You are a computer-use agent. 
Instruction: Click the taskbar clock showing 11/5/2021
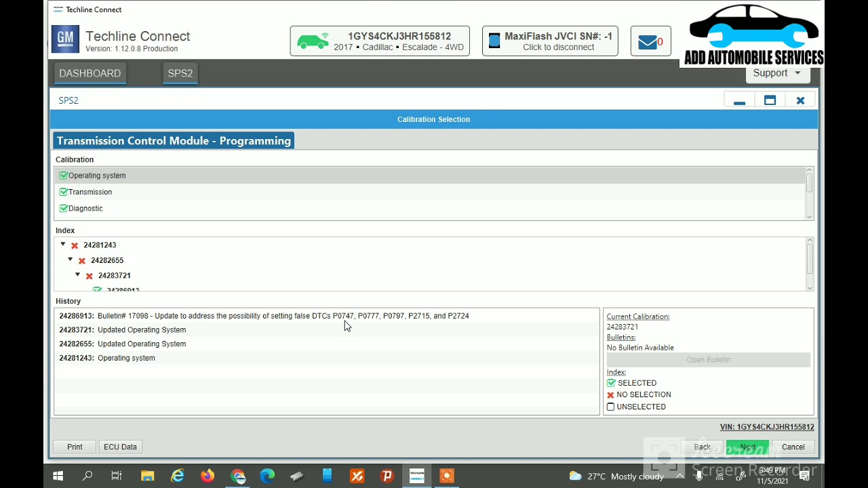pos(773,476)
